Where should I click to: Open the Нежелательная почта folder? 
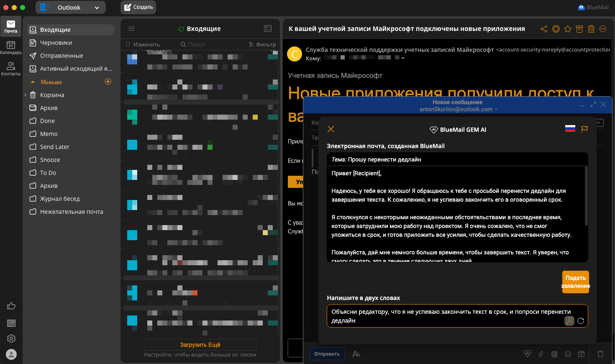(71, 212)
